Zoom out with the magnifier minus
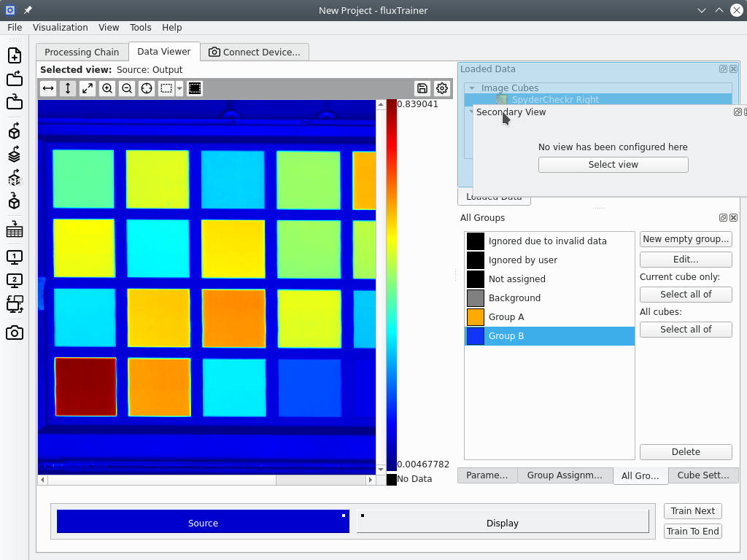This screenshot has width=747, height=560. [127, 88]
